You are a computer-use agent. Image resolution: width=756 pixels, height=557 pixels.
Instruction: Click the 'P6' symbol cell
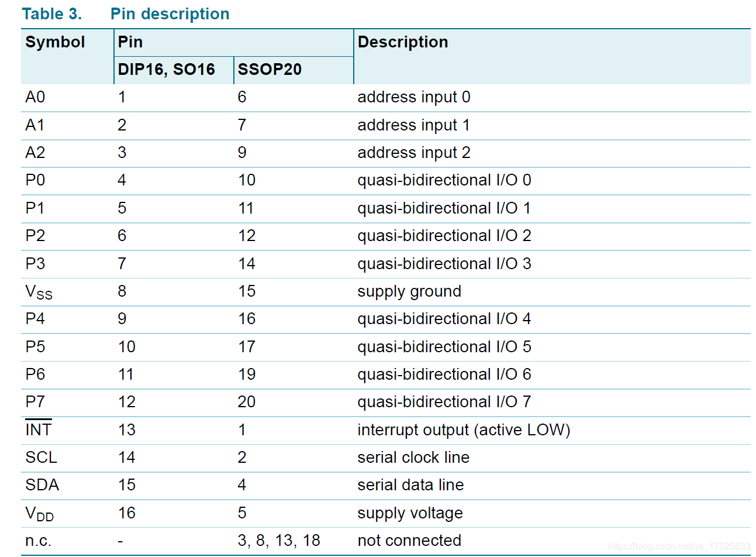(x=35, y=374)
